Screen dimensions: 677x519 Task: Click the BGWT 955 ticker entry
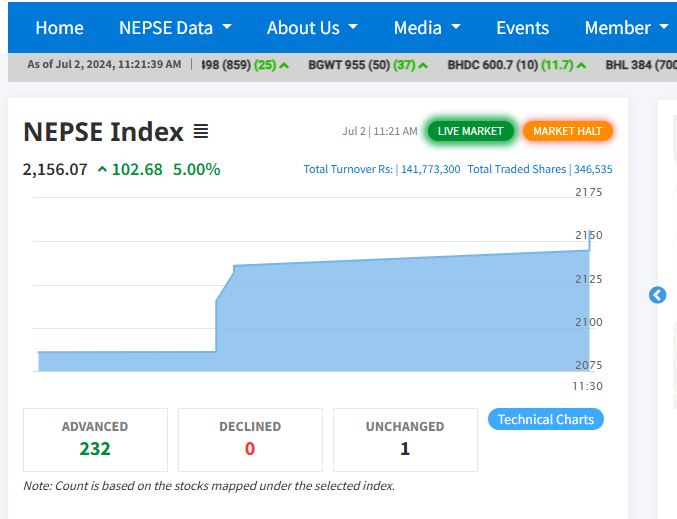(x=368, y=65)
